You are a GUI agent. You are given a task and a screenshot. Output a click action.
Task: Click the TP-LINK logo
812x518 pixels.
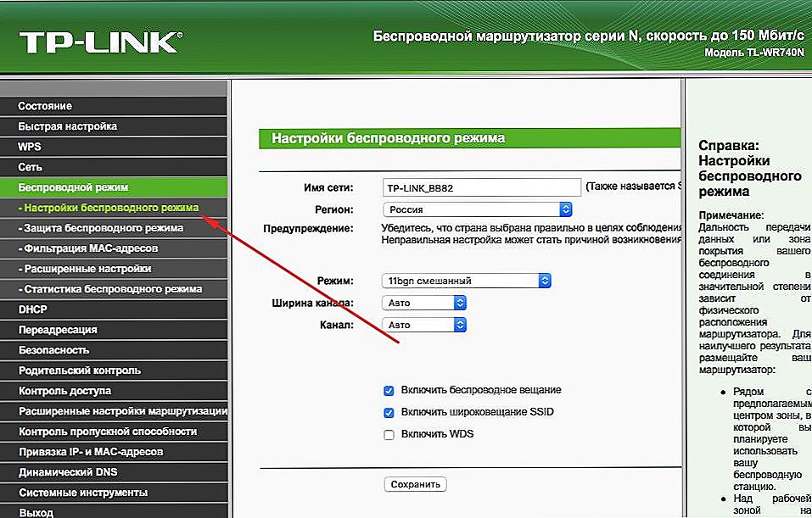click(x=100, y=42)
